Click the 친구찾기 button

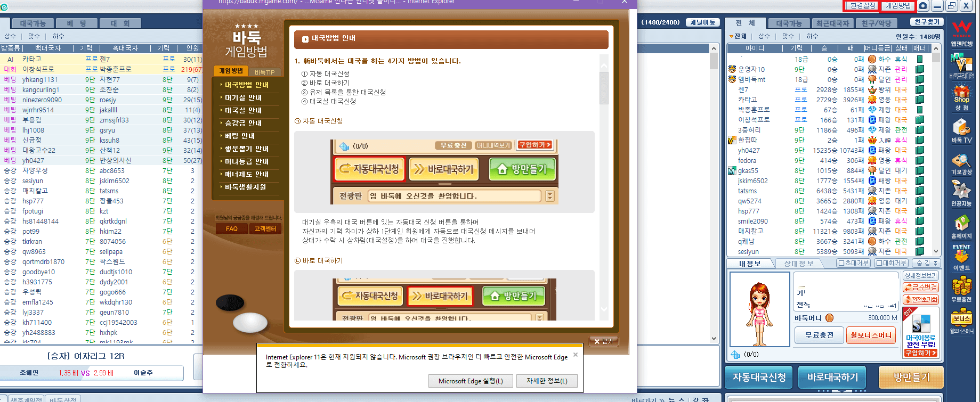(927, 22)
